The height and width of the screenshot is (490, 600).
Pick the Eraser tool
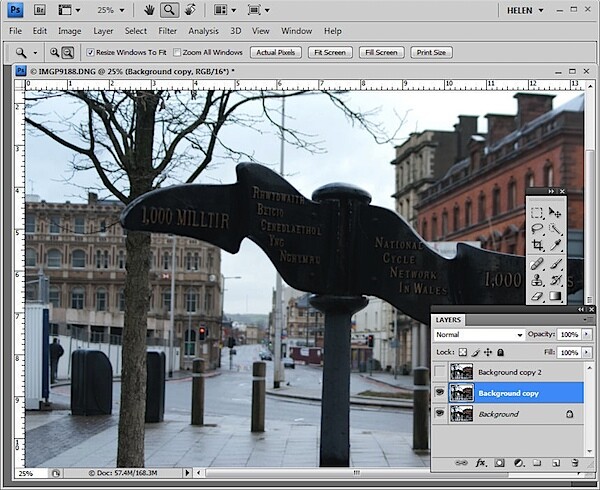pyautogui.click(x=537, y=296)
